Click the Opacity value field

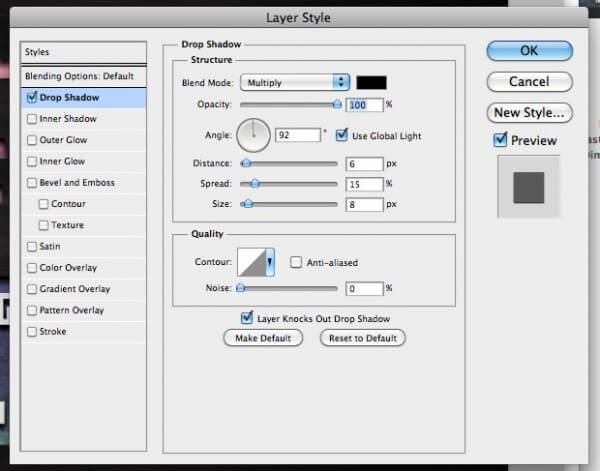point(364,105)
